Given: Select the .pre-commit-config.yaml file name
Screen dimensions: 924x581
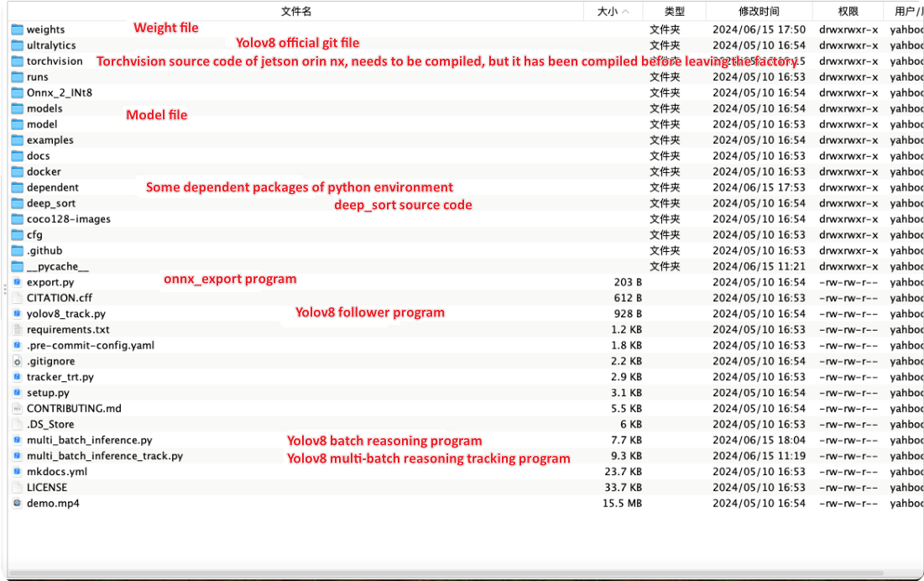Looking at the screenshot, I should tap(90, 345).
